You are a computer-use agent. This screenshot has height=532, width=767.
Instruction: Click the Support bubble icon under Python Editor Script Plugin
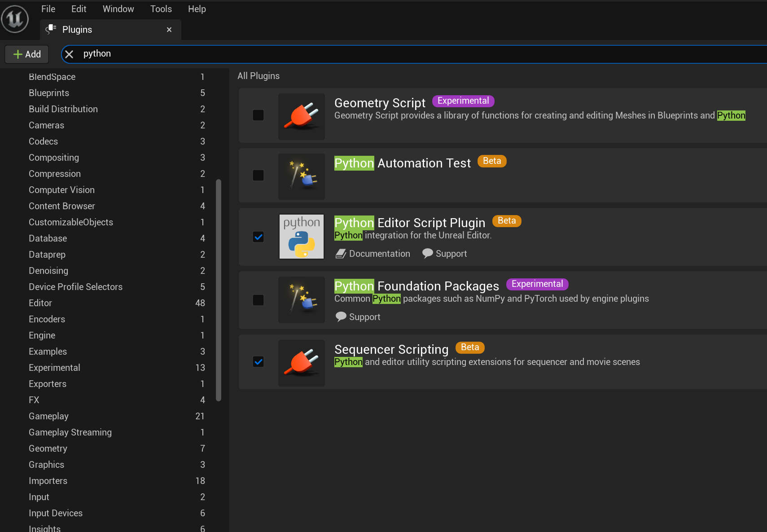tap(428, 254)
